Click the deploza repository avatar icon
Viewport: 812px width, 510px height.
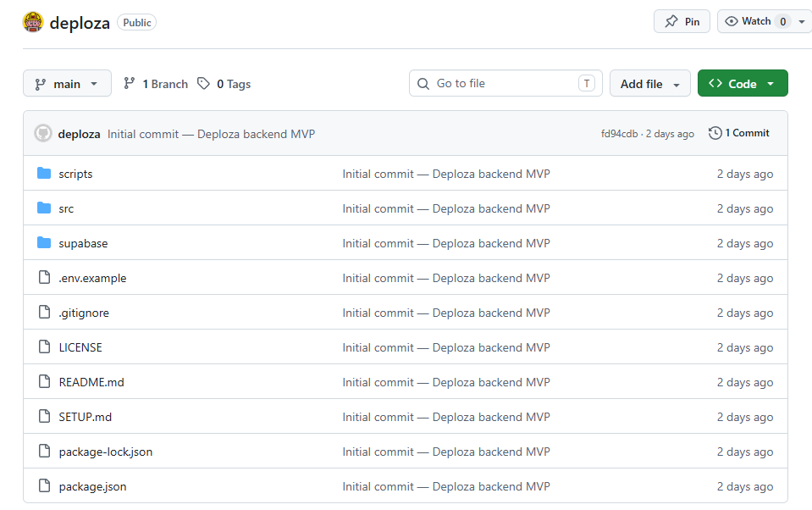pyautogui.click(x=33, y=22)
